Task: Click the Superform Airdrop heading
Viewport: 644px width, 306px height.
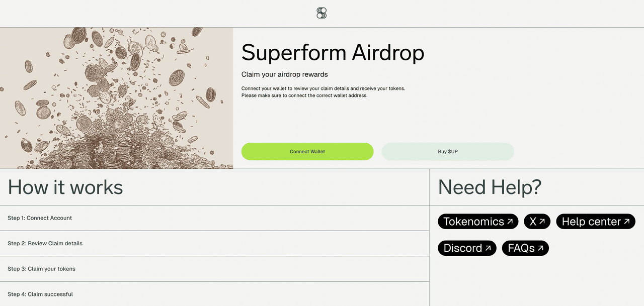Action: click(333, 53)
